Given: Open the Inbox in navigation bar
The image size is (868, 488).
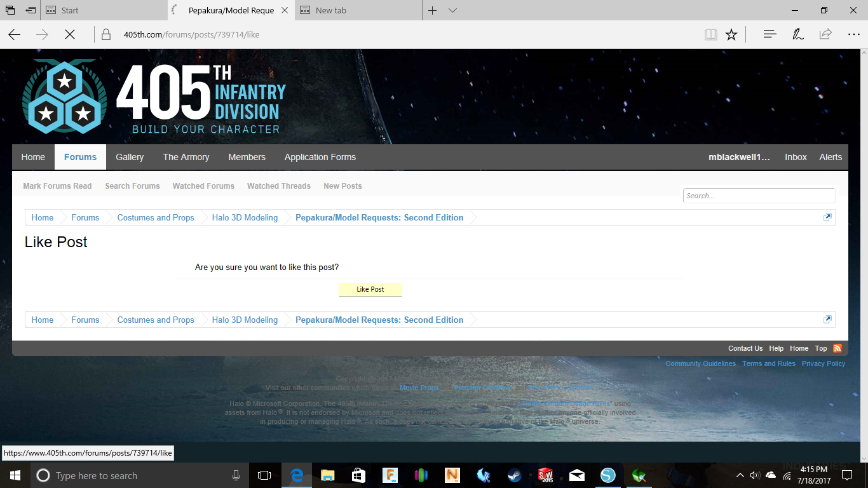Looking at the screenshot, I should 796,157.
